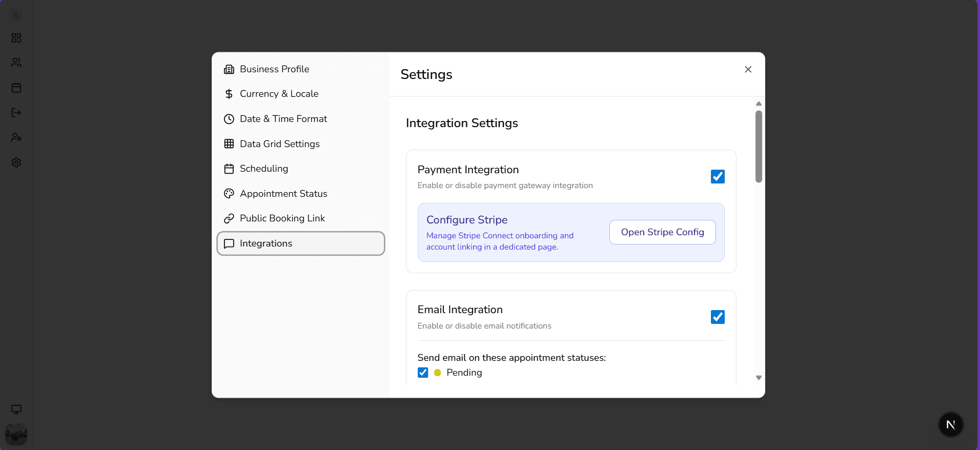Click the building icon beside Business Profile
The image size is (980, 450).
(229, 69)
